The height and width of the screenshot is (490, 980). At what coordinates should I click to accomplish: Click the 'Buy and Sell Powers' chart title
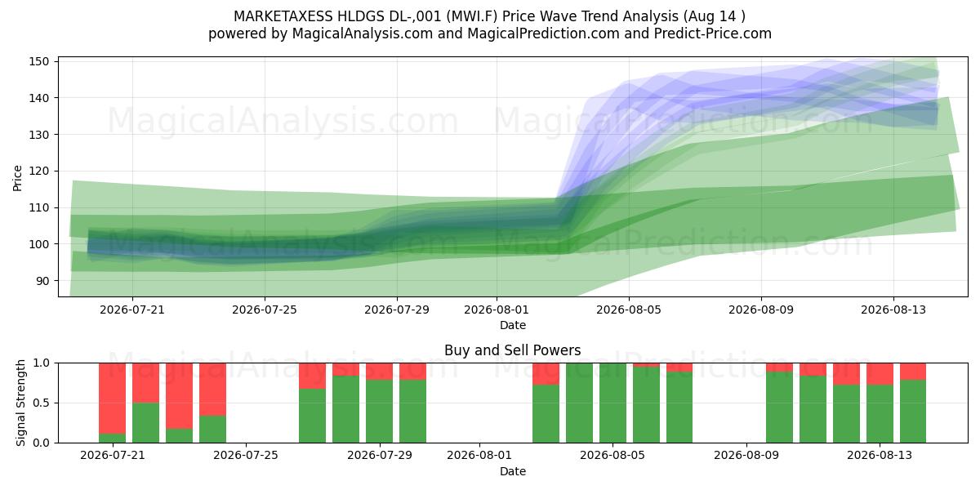(513, 350)
